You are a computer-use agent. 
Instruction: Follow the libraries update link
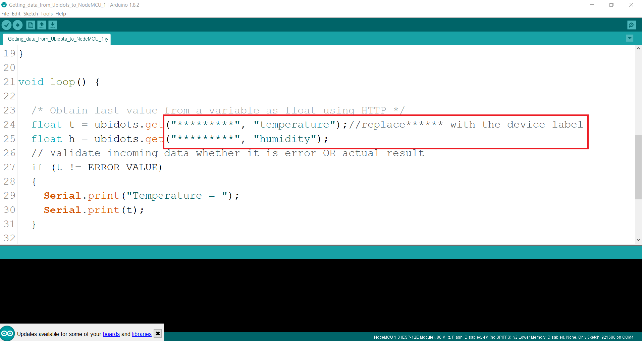click(x=142, y=334)
